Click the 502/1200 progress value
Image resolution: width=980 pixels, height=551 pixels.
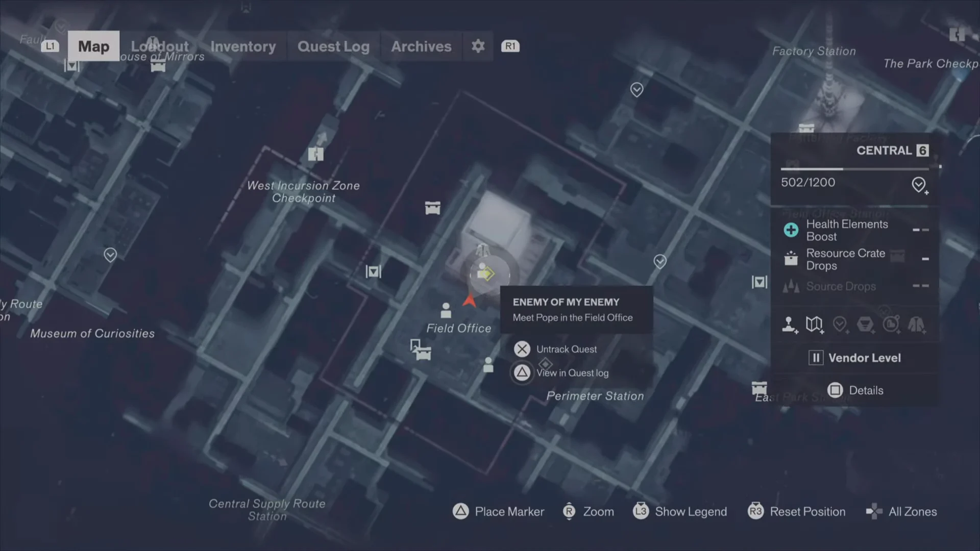pos(808,182)
